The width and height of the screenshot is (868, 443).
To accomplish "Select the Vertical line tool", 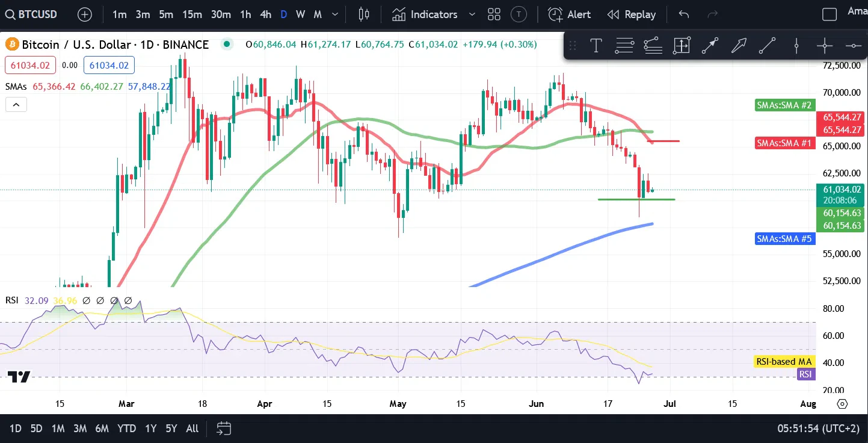I will [796, 45].
